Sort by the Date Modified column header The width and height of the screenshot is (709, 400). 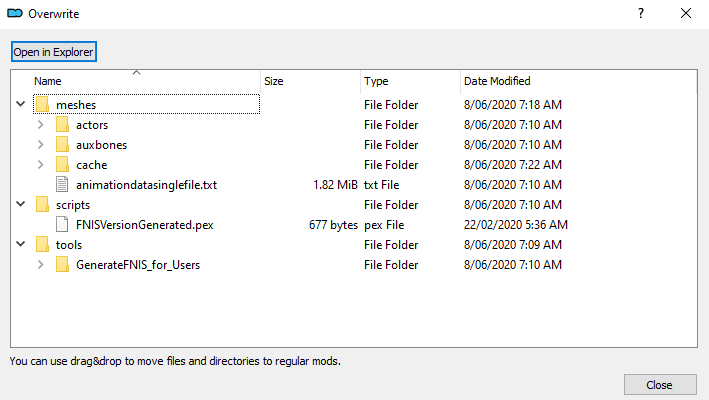pos(578,81)
